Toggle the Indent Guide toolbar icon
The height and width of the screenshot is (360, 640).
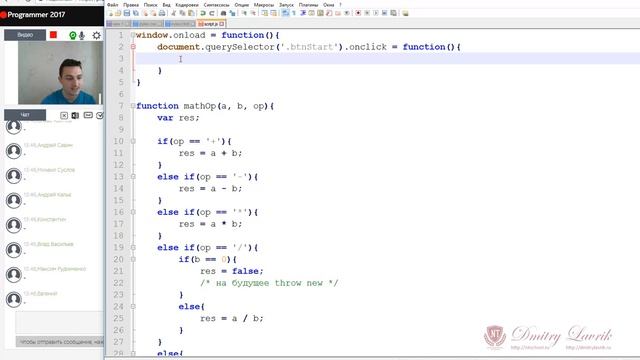[302, 13]
